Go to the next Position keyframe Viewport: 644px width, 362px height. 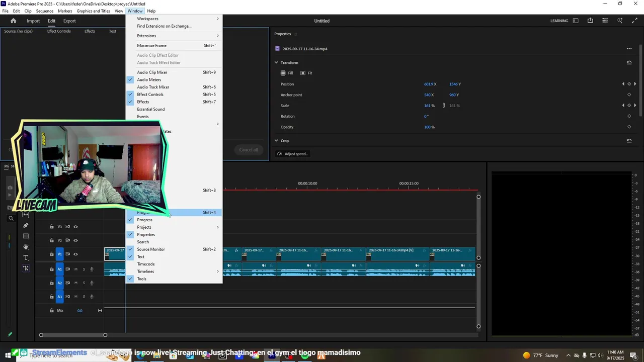coord(635,84)
